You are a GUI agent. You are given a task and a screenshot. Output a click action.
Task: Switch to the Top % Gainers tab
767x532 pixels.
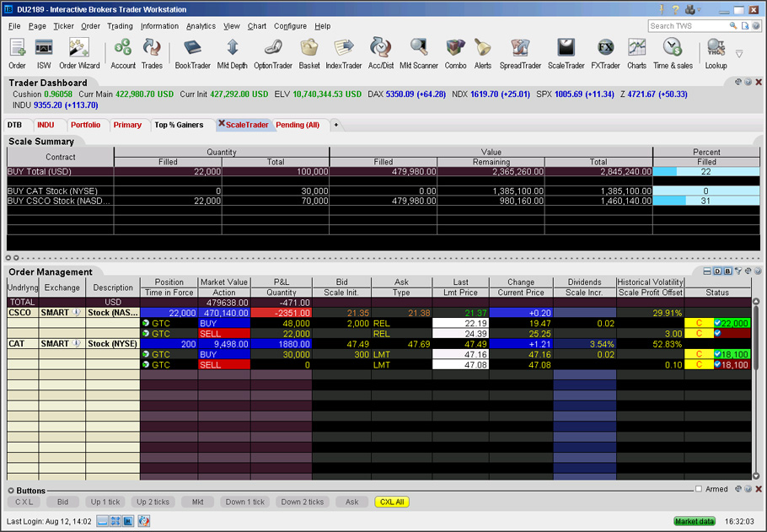pos(179,125)
